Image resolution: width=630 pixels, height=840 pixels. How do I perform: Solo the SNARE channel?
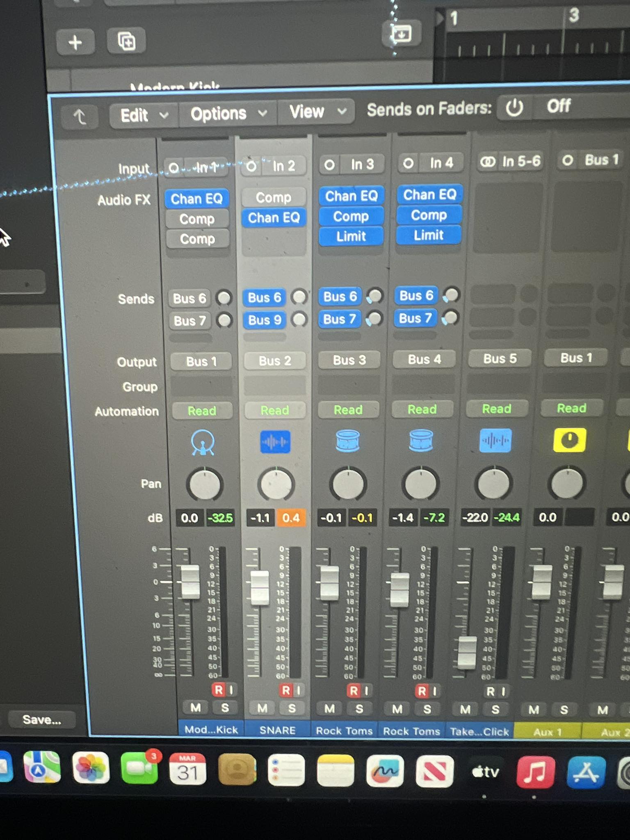point(292,708)
